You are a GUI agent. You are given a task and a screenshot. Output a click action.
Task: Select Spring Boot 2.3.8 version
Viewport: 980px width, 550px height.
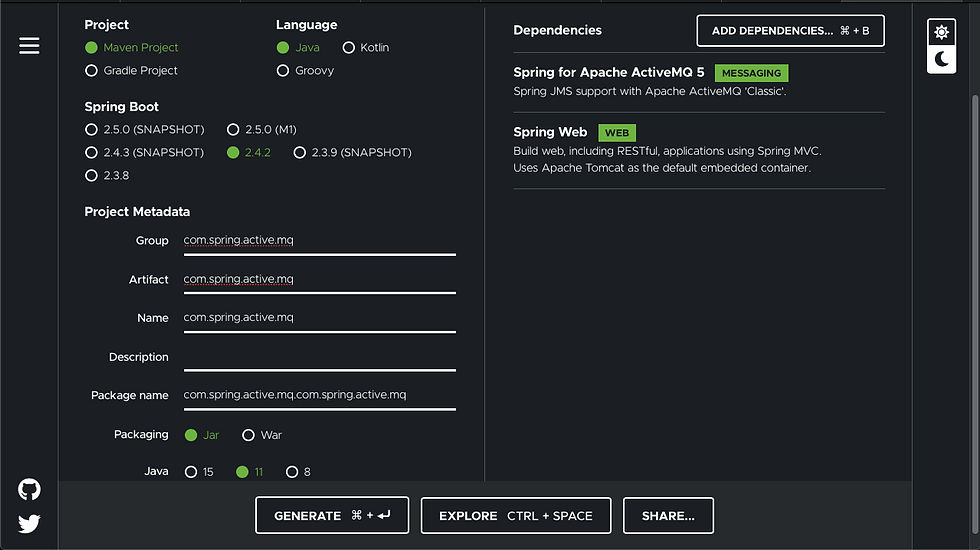click(107, 176)
